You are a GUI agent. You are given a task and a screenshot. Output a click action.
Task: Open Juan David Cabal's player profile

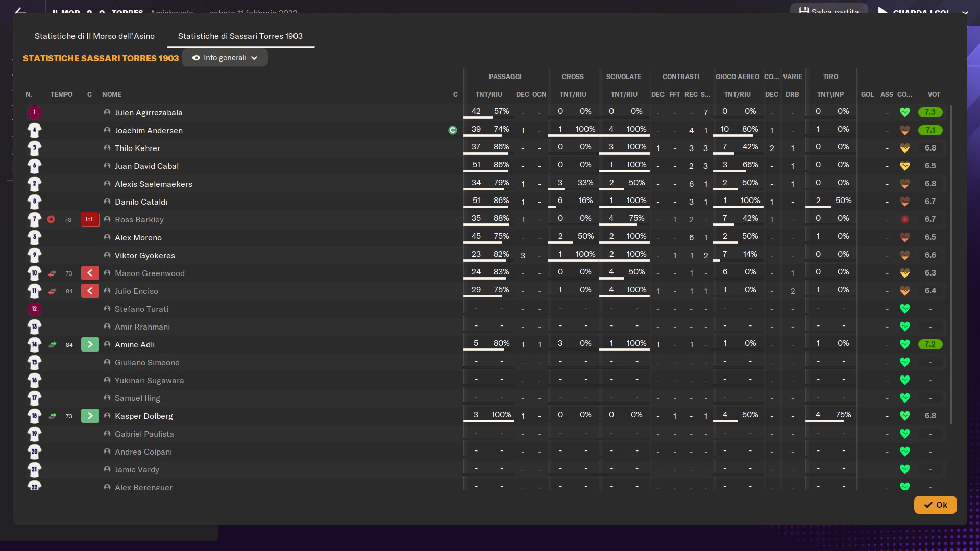pos(146,166)
